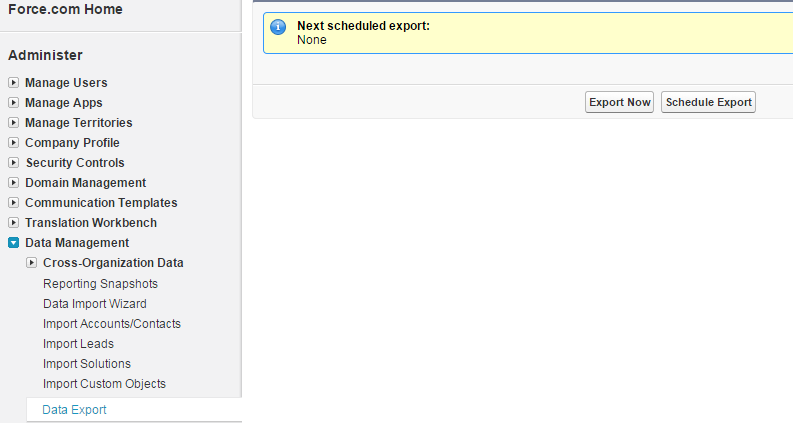Expand the Manage Apps section
793x423 pixels.
point(14,103)
